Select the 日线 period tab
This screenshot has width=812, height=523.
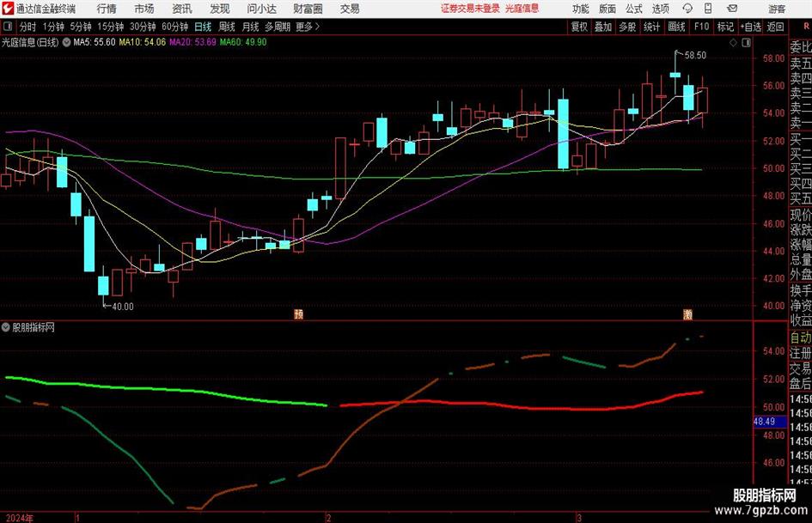pos(203,27)
